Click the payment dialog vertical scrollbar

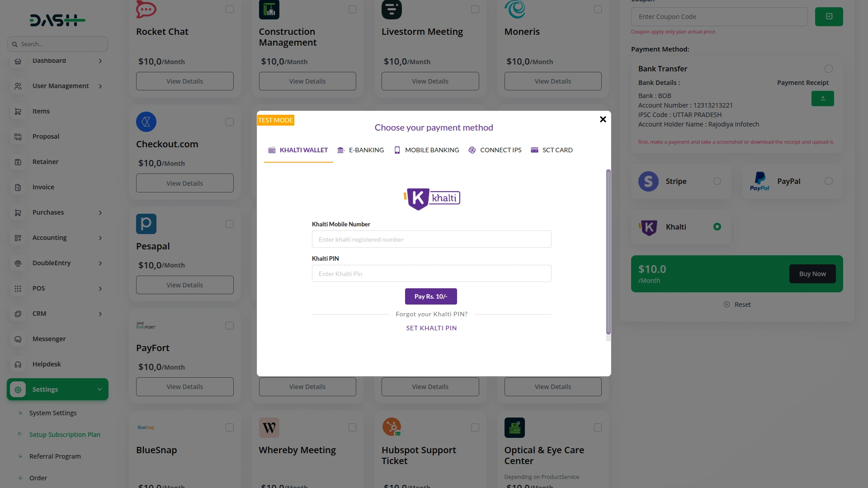pyautogui.click(x=608, y=253)
